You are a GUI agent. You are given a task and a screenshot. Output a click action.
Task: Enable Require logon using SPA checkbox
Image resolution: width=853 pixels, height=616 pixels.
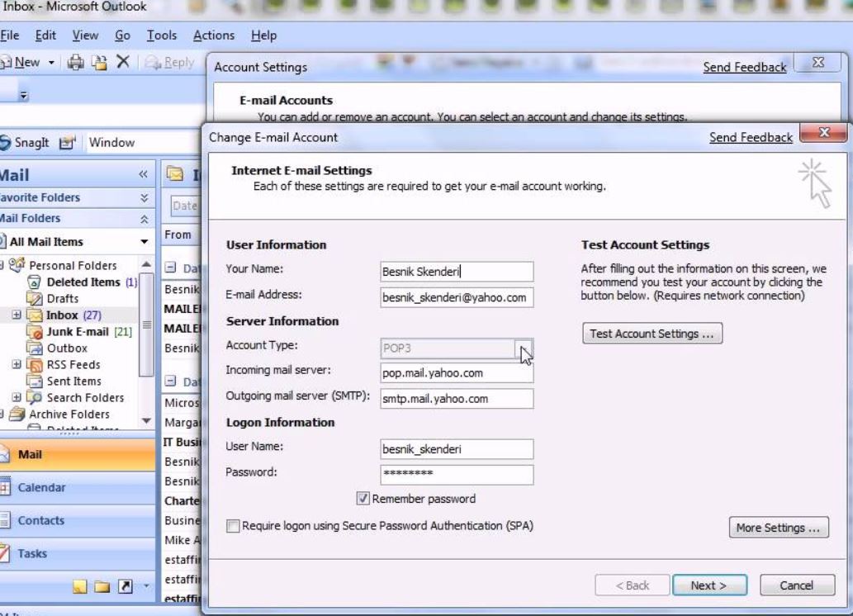pos(233,526)
